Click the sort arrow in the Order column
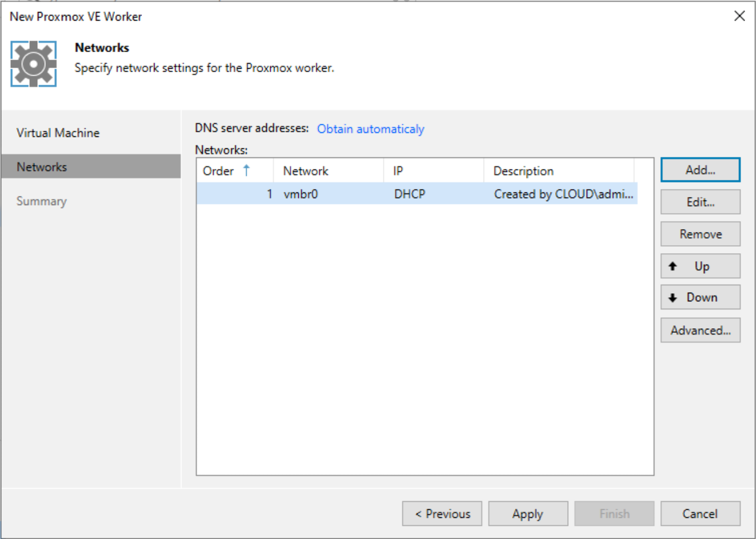The height and width of the screenshot is (539, 756). pyautogui.click(x=246, y=170)
